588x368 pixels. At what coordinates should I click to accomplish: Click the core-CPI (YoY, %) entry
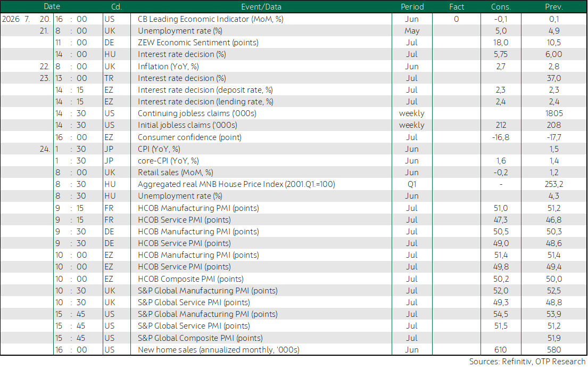pos(168,161)
